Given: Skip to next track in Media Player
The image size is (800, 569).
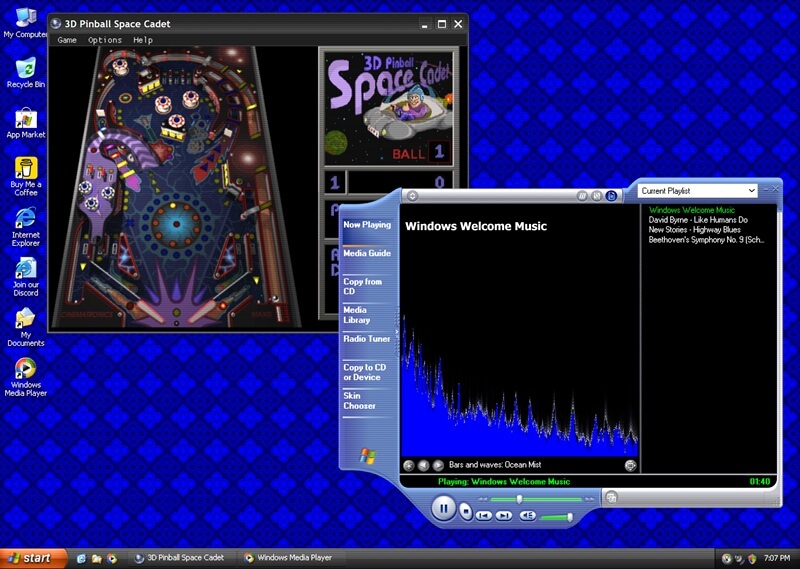Looking at the screenshot, I should [x=504, y=516].
